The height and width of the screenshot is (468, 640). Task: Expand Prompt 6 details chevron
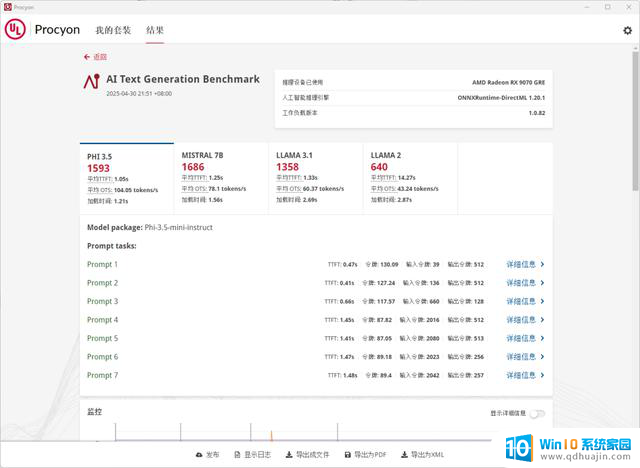pos(542,357)
